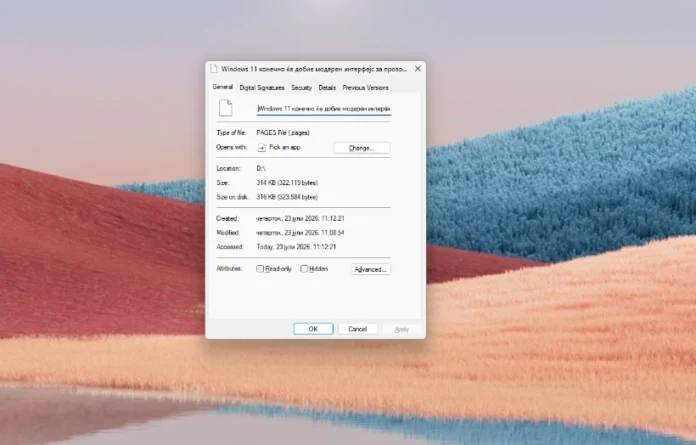Switch to the General tab
696x445 pixels.
[x=222, y=87]
